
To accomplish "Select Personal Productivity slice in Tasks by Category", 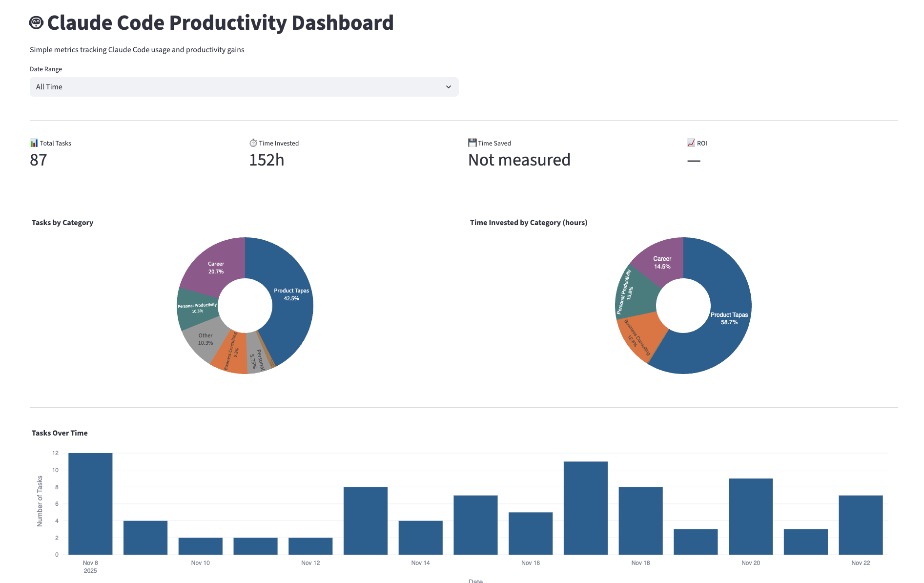I will pos(197,308).
